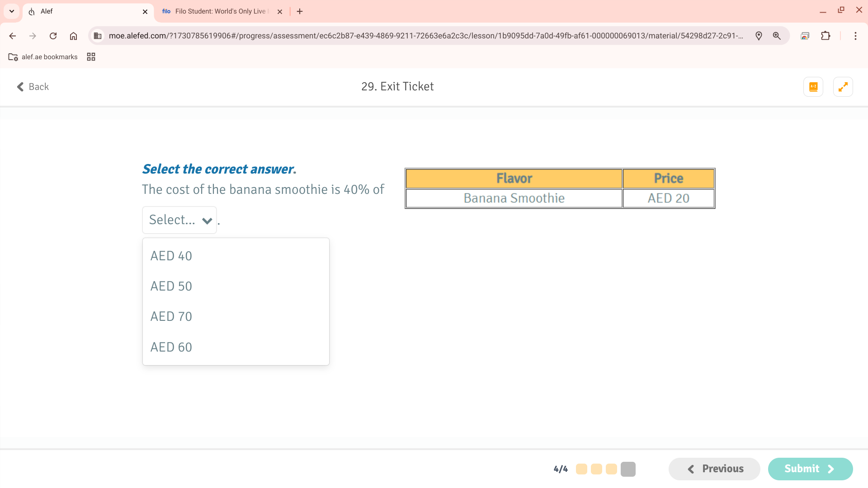Open Chrome three-dot menu

coord(855,36)
